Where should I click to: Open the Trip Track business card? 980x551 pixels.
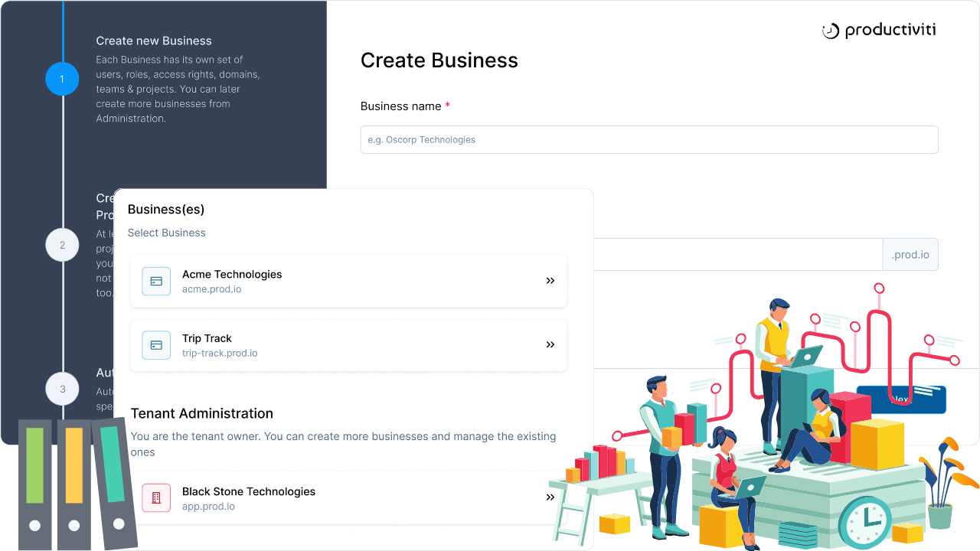coord(348,345)
